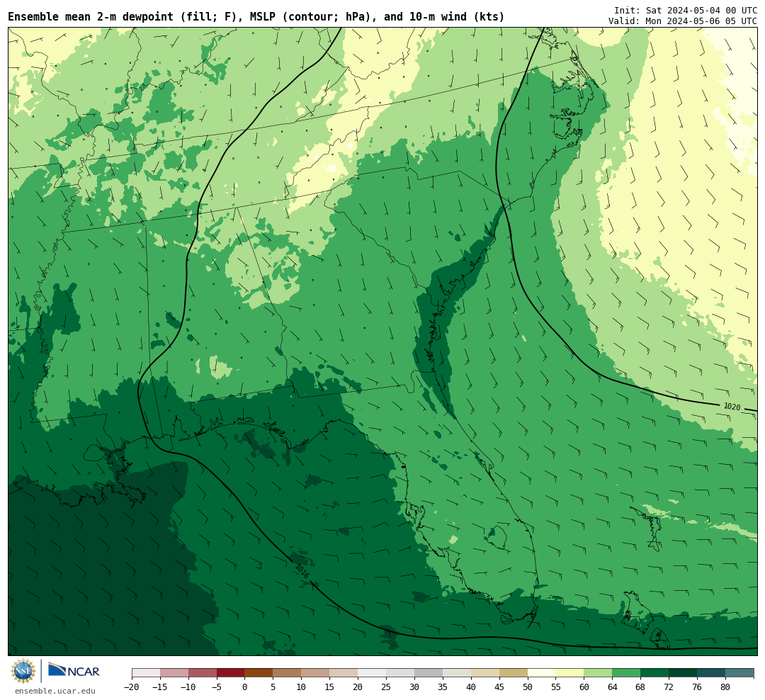This screenshot has width=765, height=700.
Task: Click the light green swatch between 60 and 64
Action: 599,673
